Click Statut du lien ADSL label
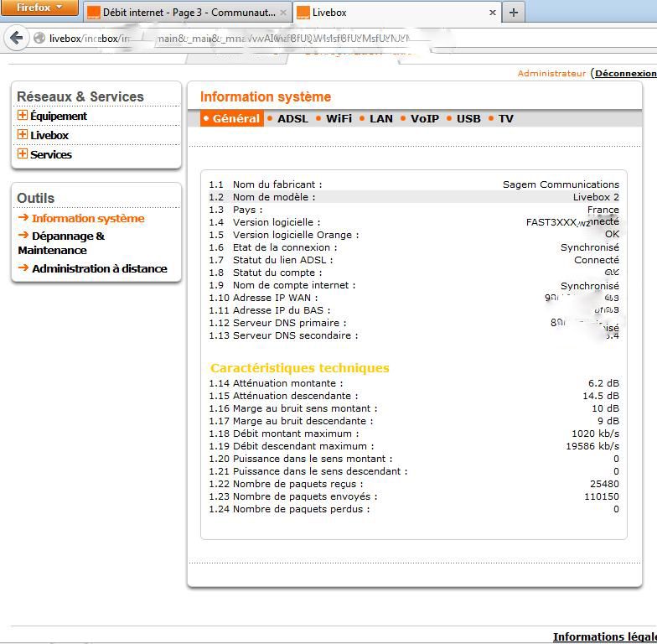 click(x=283, y=260)
